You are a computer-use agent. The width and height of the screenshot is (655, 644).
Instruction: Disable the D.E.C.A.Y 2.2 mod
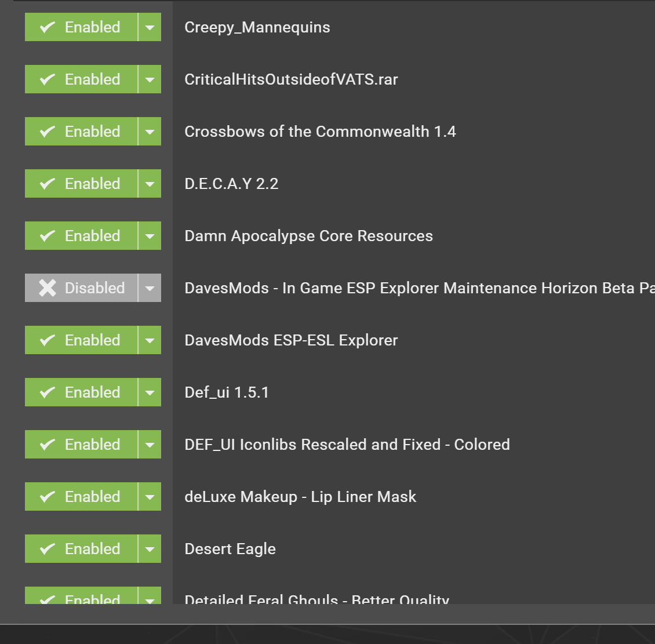(81, 184)
